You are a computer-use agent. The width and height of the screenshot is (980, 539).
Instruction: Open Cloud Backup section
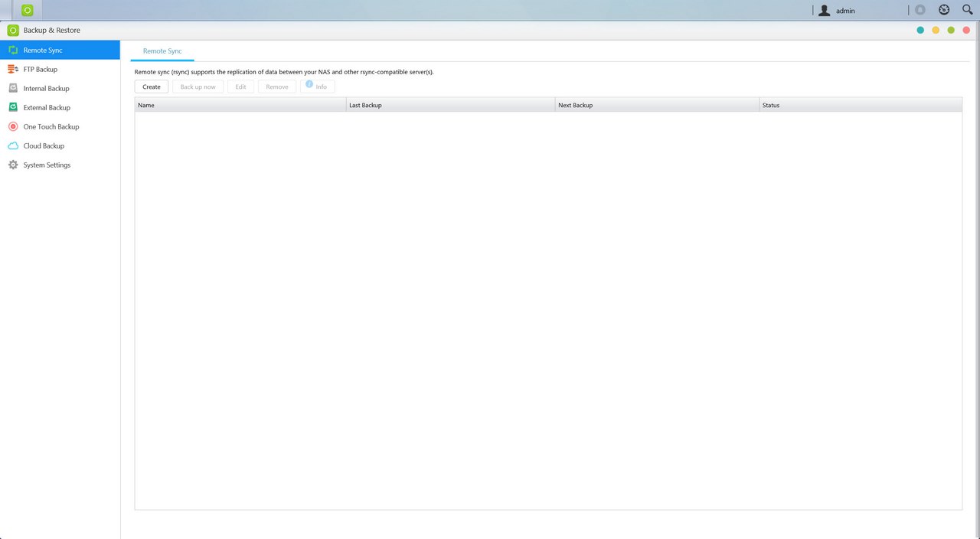click(60, 145)
